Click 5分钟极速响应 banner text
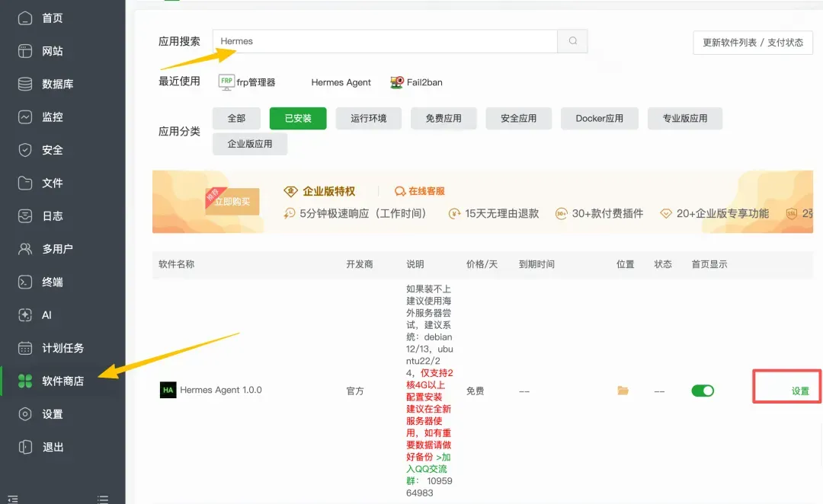This screenshot has width=823, height=504. pos(363,213)
